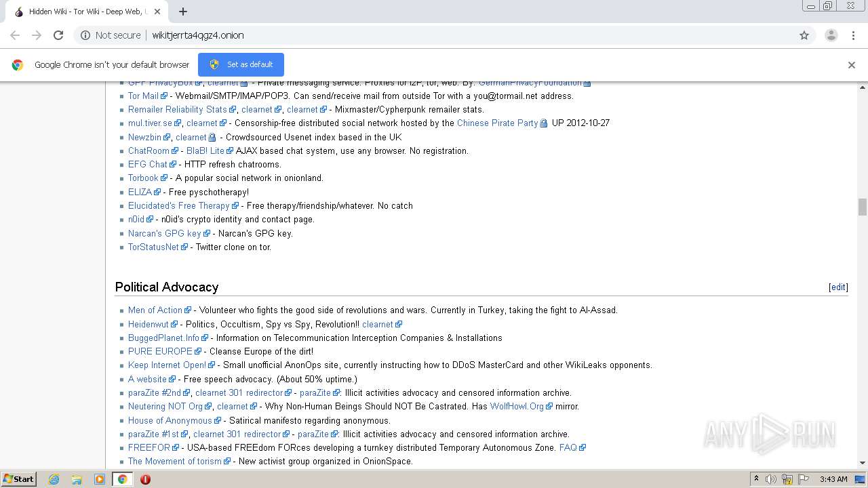Open the paraZite #1st link
The image size is (868, 488).
153,434
